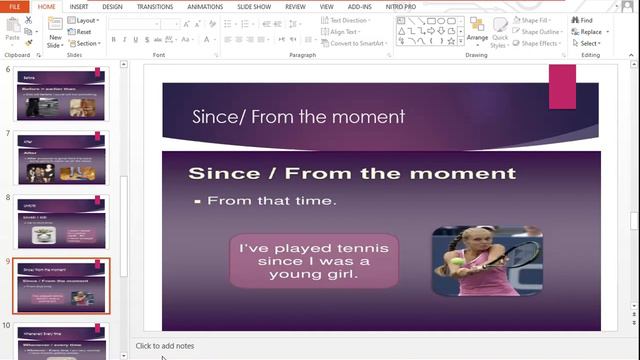Open the Section dropdown
Image resolution: width=640 pixels, height=360 pixels.
coord(84,43)
